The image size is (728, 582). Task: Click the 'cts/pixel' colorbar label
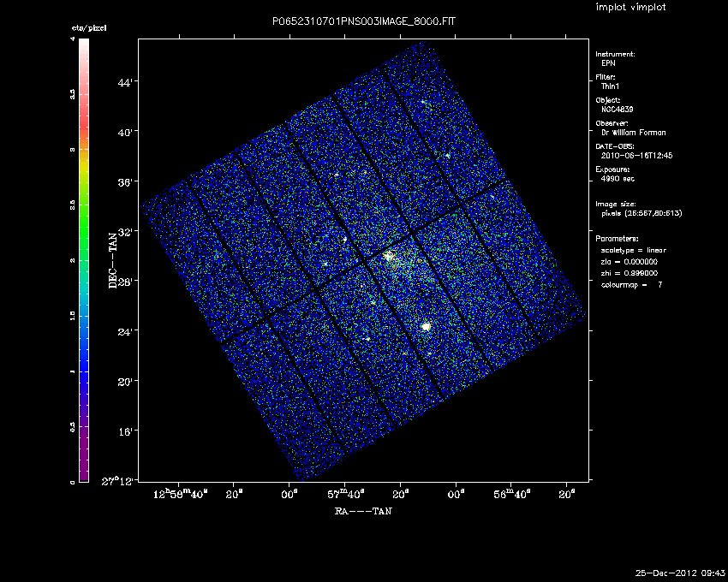(x=89, y=28)
